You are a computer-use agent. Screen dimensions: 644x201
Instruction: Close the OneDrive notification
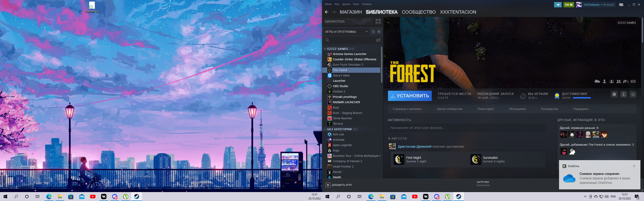click(x=634, y=166)
